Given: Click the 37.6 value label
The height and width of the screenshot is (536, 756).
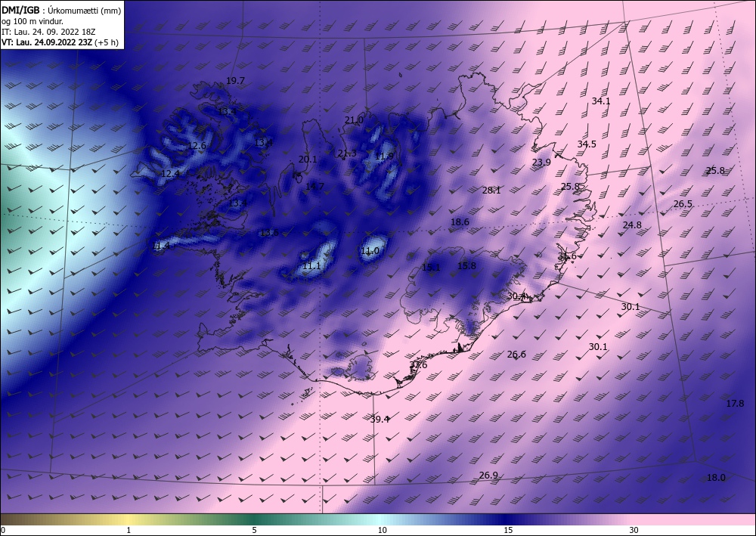Looking at the screenshot, I should click(418, 365).
